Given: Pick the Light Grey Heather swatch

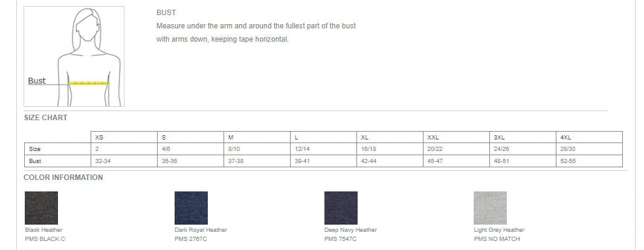Looking at the screenshot, I should (490, 208).
